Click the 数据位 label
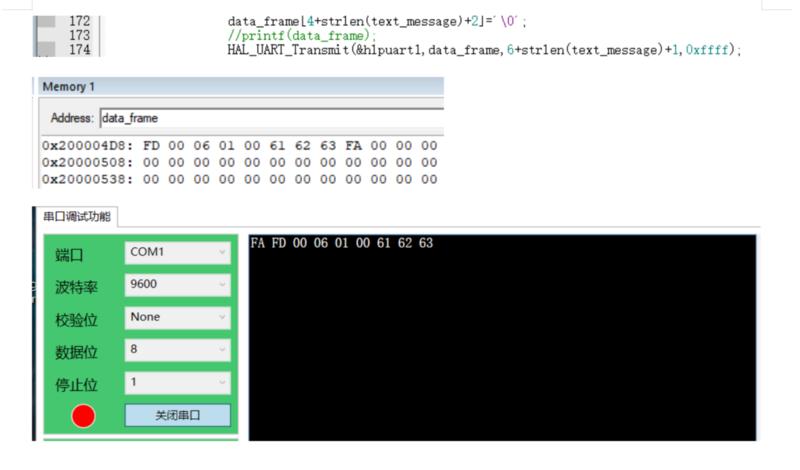The image size is (800, 470). [x=76, y=352]
